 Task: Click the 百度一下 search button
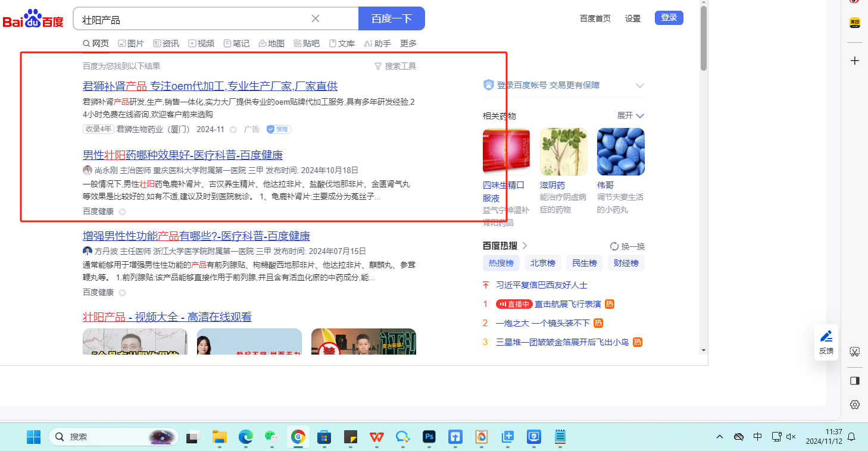tap(392, 18)
